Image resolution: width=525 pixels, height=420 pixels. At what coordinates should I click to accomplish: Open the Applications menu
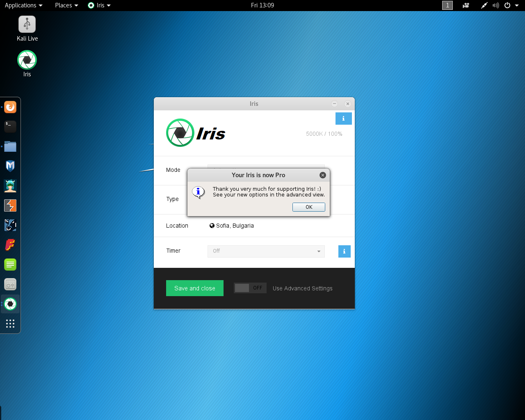tap(23, 5)
